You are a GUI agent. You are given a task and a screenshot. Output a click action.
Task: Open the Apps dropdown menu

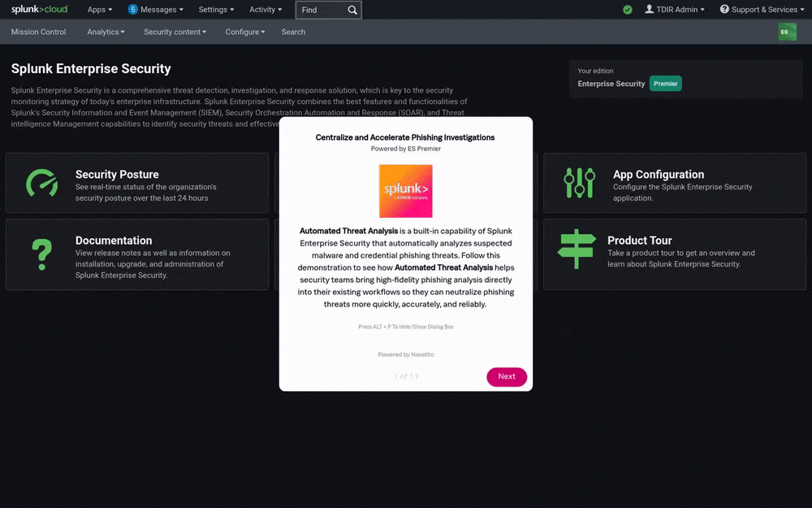(99, 10)
